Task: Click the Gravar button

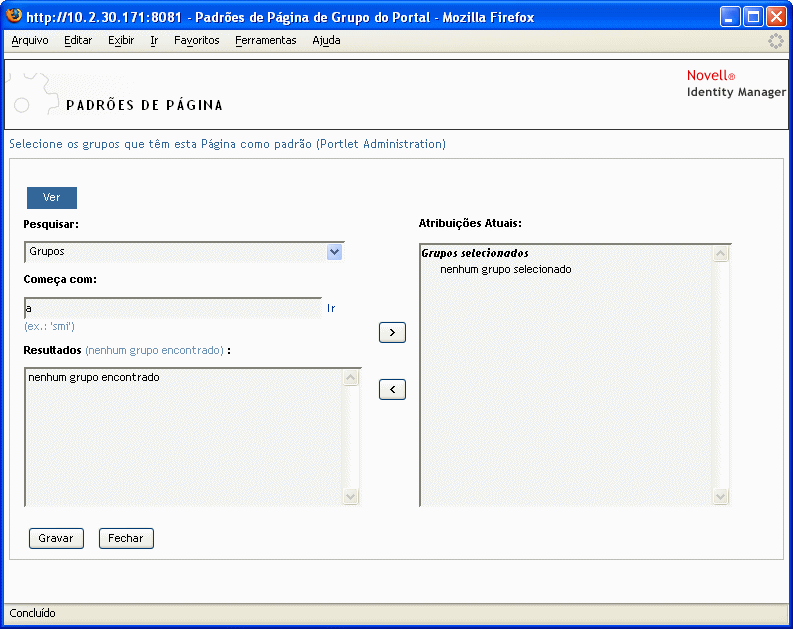Action: [56, 538]
